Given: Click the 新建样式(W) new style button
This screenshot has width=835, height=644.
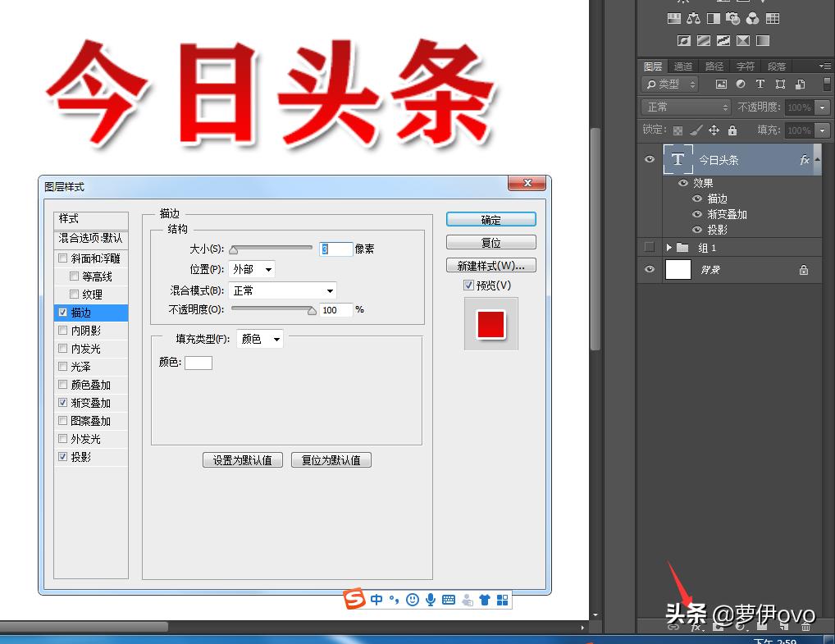Looking at the screenshot, I should pos(490,265).
